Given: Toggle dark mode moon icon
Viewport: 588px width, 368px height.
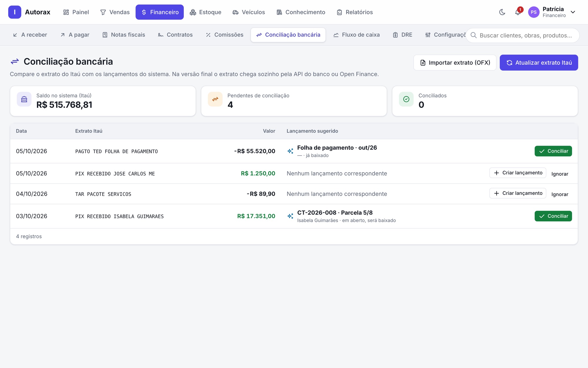Looking at the screenshot, I should click(x=502, y=12).
